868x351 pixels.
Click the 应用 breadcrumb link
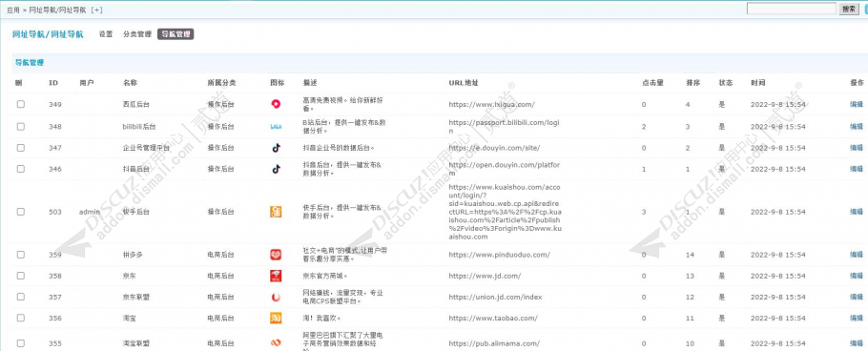click(13, 10)
